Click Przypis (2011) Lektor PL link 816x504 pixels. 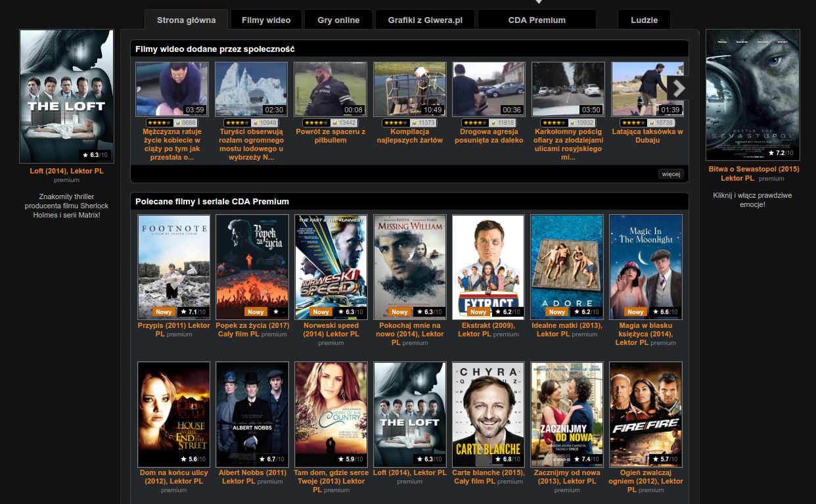point(174,329)
